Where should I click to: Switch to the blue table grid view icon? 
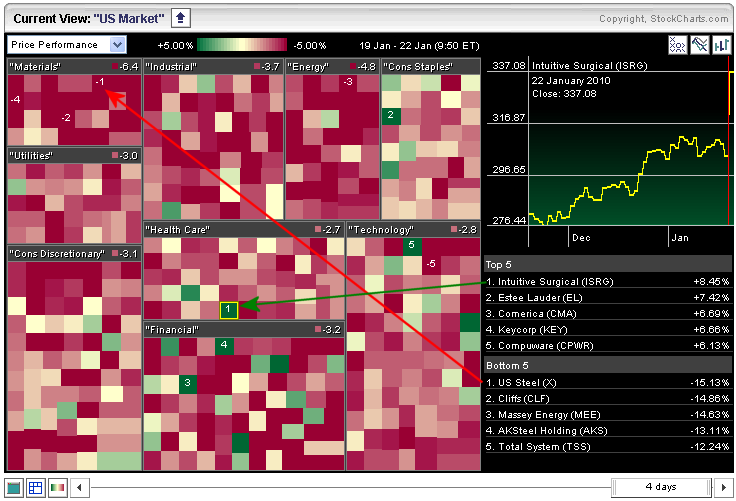(x=36, y=488)
